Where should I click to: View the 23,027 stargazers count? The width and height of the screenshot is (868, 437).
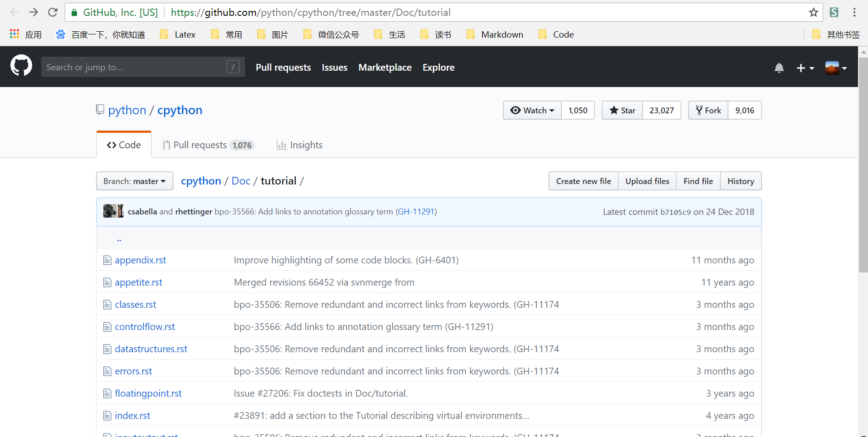coord(661,110)
